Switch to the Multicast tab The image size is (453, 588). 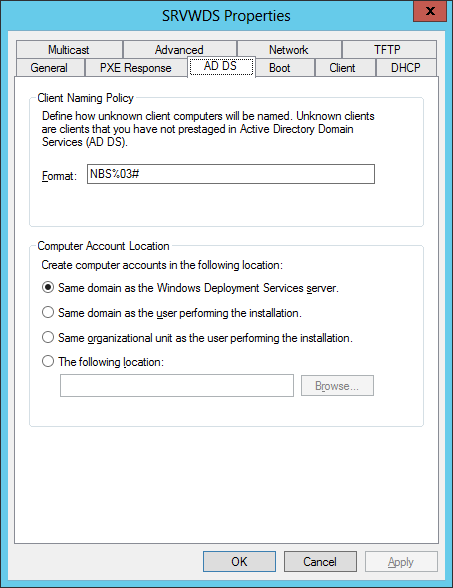click(x=69, y=50)
